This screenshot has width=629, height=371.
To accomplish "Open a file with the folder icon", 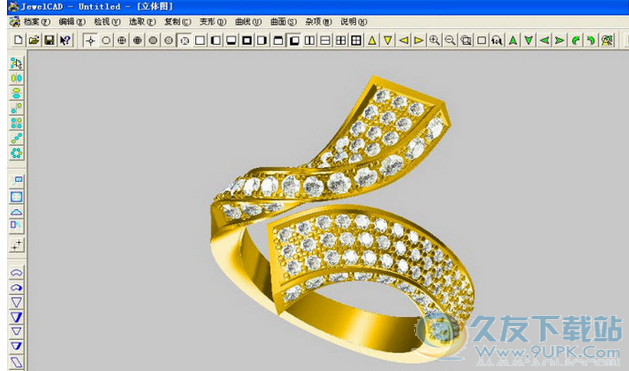I will click(34, 40).
